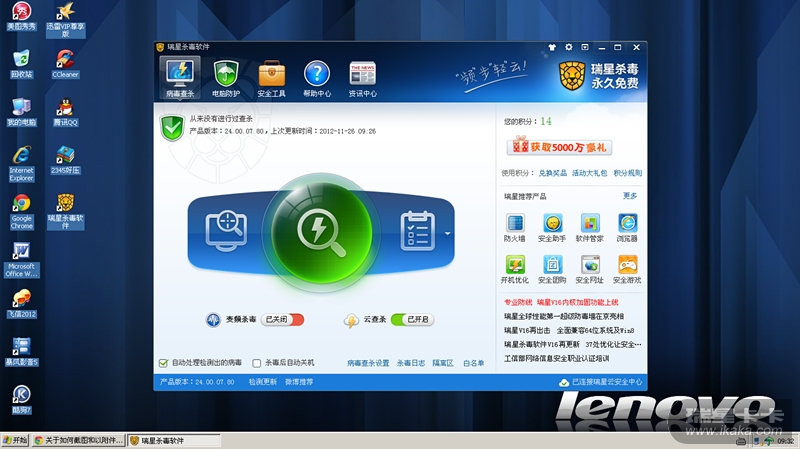Image resolution: width=800 pixels, height=449 pixels.
Task: Open news 瑞星全球性能第一超级防毒墙在京亮相
Action: (564, 316)
